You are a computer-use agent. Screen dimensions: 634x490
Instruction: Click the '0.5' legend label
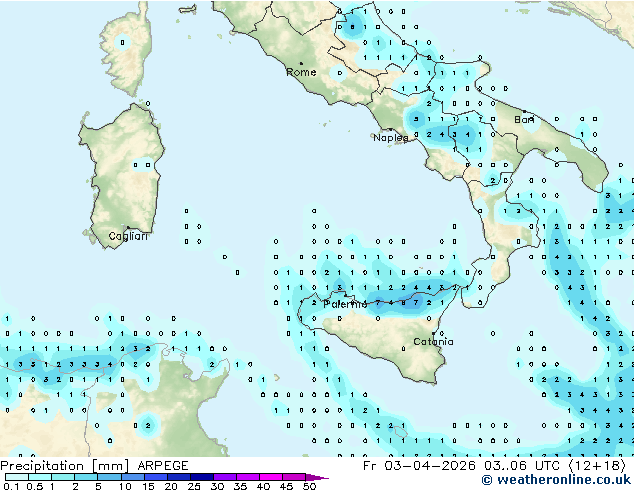[x=35, y=486]
